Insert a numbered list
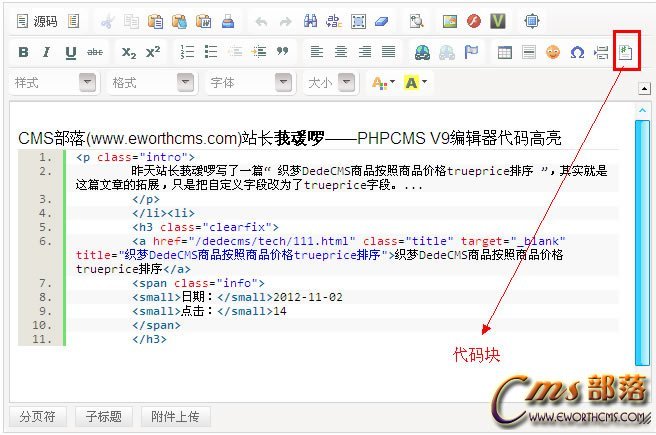 coord(186,52)
